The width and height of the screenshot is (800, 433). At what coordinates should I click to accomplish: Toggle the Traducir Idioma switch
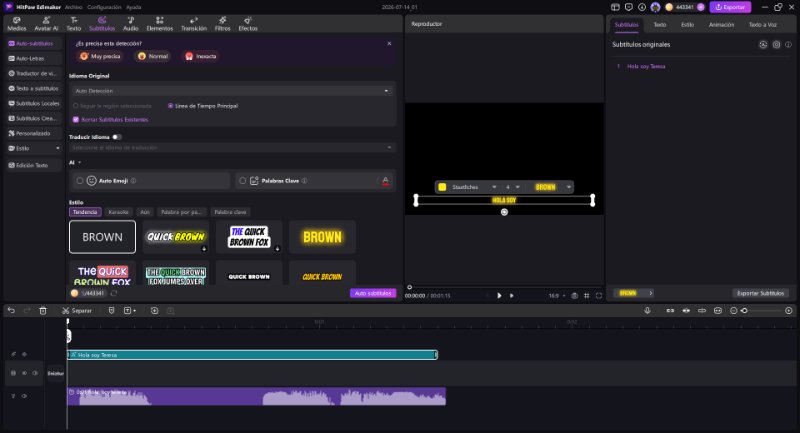(117, 137)
